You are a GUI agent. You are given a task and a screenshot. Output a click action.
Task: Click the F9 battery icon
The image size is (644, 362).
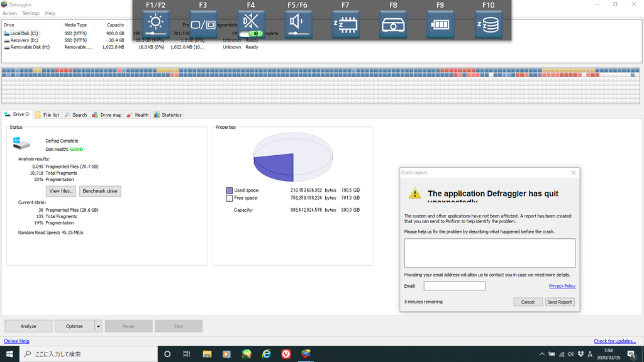point(440,25)
